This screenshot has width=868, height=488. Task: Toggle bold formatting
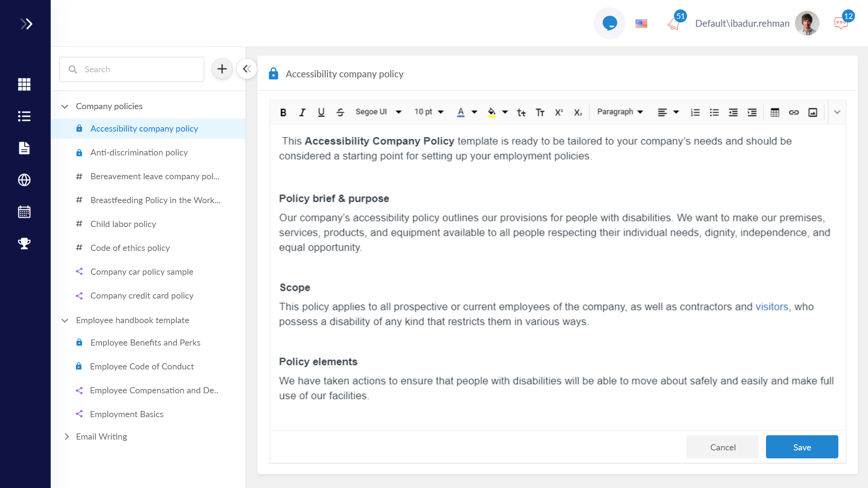(x=283, y=112)
